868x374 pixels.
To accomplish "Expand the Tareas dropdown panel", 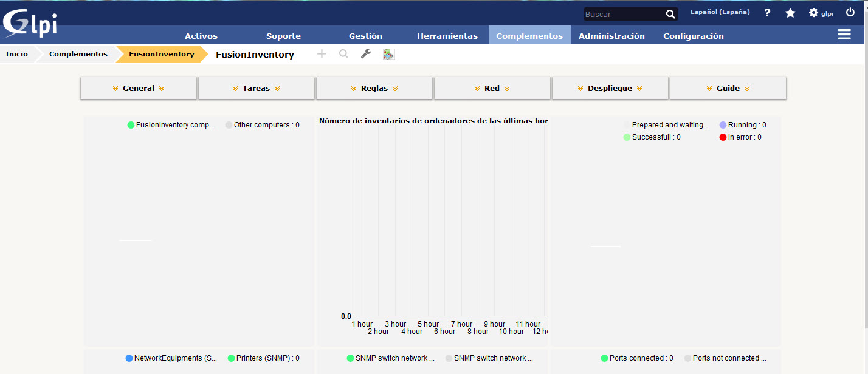I will [x=256, y=88].
